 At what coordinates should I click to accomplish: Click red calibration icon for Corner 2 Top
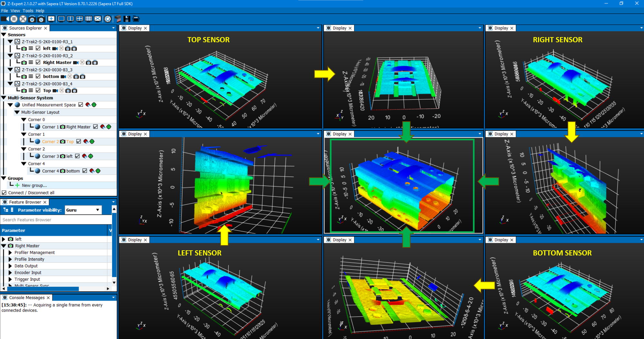[x=86, y=142]
